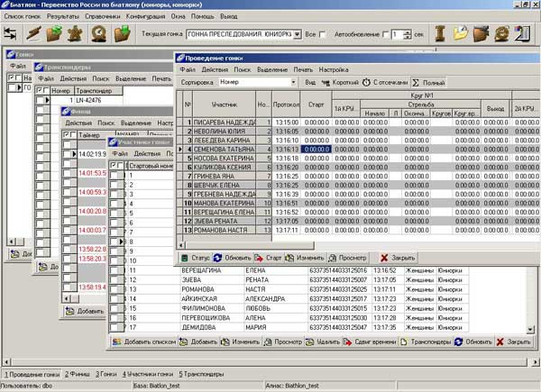Select the Полный view sigma icon

pyautogui.click(x=416, y=83)
